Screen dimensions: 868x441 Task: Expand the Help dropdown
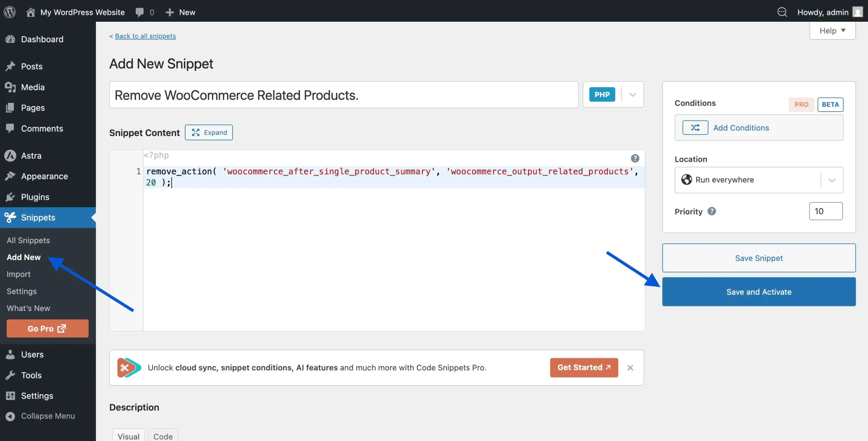[832, 31]
